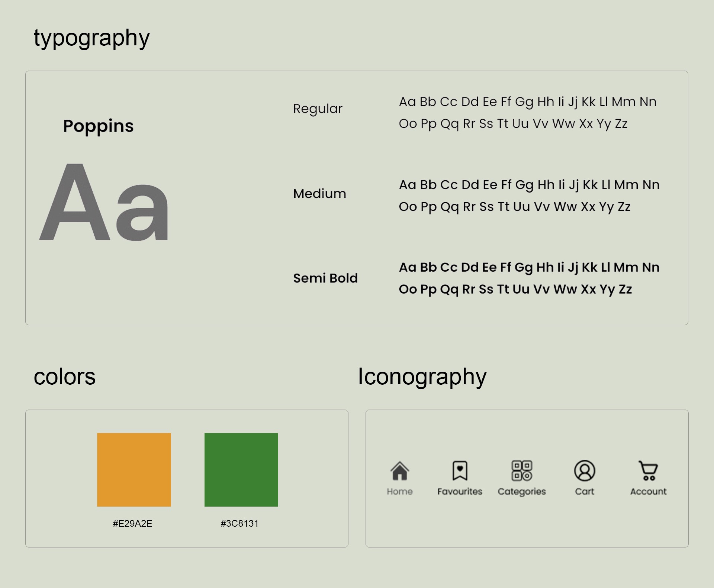Select the 'Categories' text label
The height and width of the screenshot is (588, 714).
point(522,491)
